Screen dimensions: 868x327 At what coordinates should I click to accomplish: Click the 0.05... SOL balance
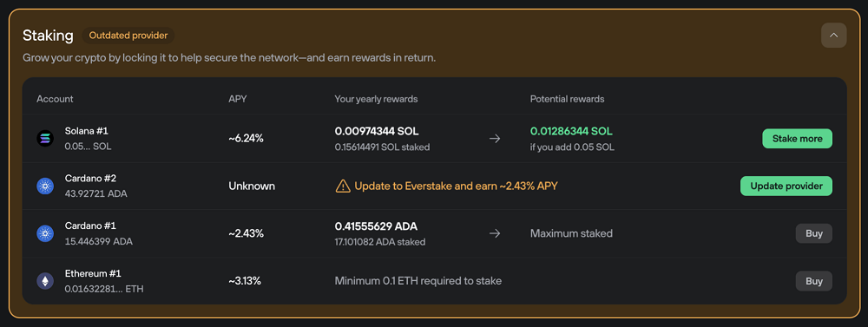88,147
